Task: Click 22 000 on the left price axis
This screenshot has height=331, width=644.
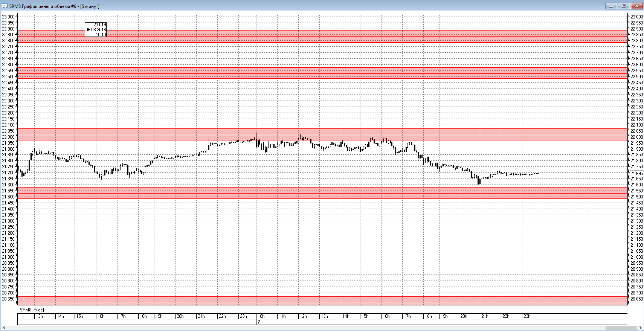Action: coord(8,137)
